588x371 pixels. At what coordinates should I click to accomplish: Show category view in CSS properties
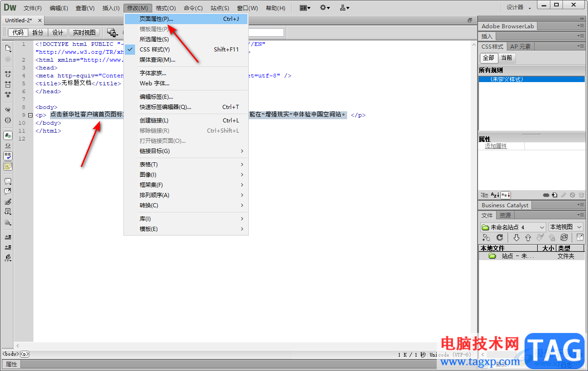485,195
